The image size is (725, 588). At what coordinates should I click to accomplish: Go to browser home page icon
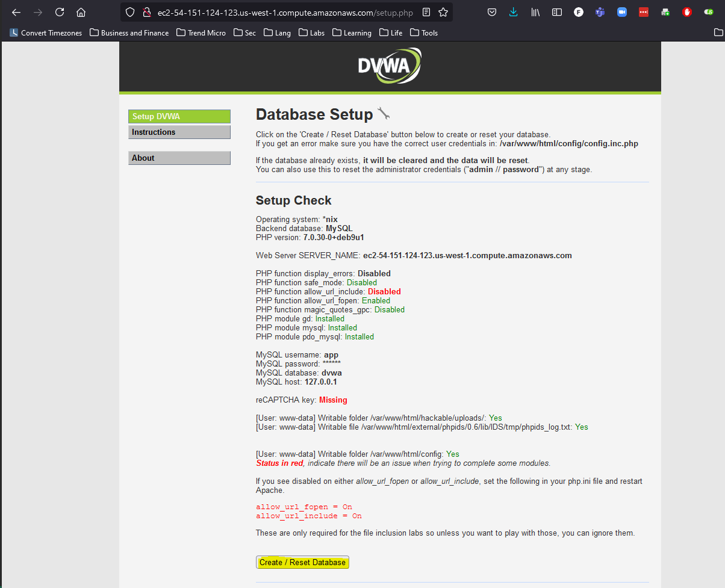point(81,12)
